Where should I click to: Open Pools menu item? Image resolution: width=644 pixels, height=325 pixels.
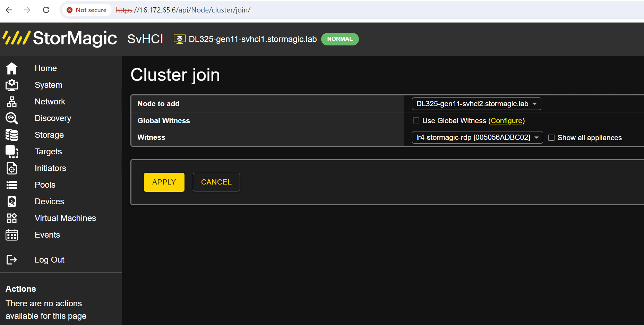(45, 185)
